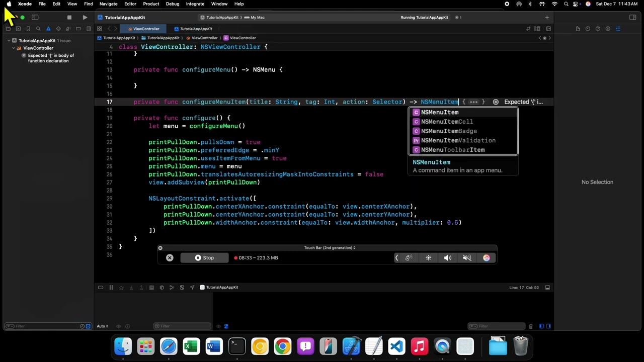Click the ViewController file breadcrumb
The image size is (644, 362).
(x=201, y=38)
